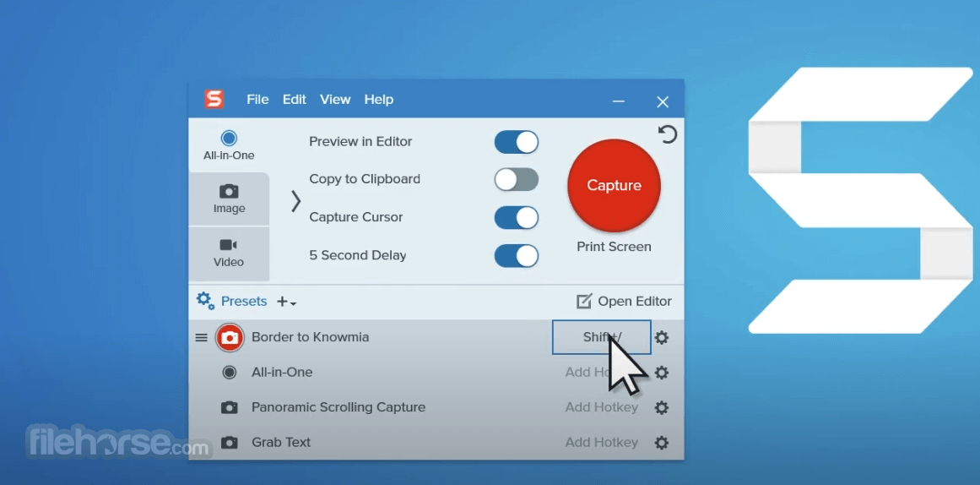
Task: Click the red camera icon for Border to Knowmia
Action: click(230, 337)
